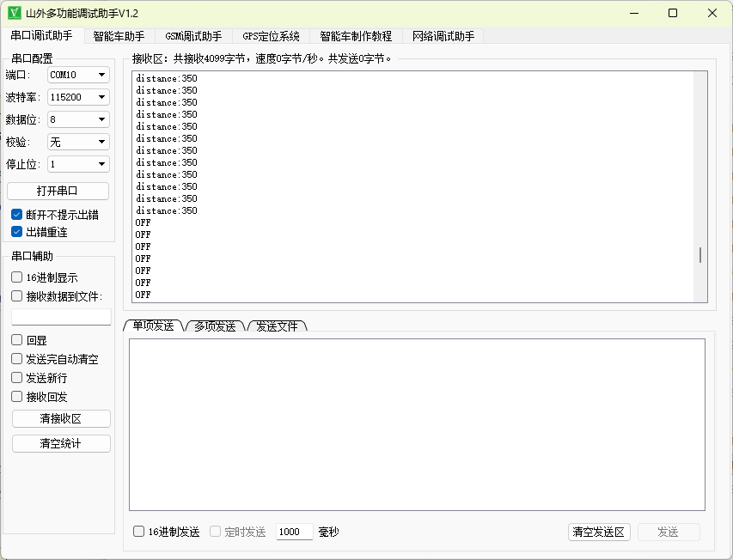
Task: Select the 串口调试助手 tab
Action: [42, 35]
